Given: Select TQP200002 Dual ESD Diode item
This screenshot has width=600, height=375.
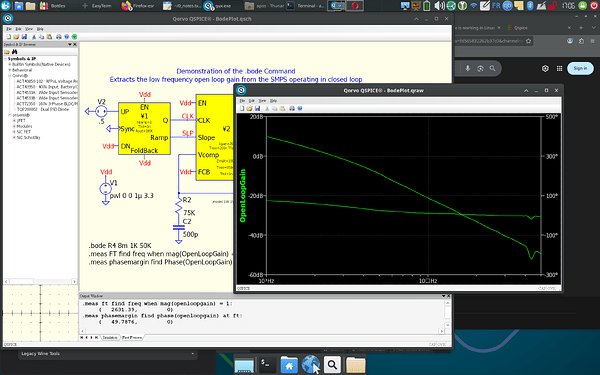Looking at the screenshot, I should 42,109.
